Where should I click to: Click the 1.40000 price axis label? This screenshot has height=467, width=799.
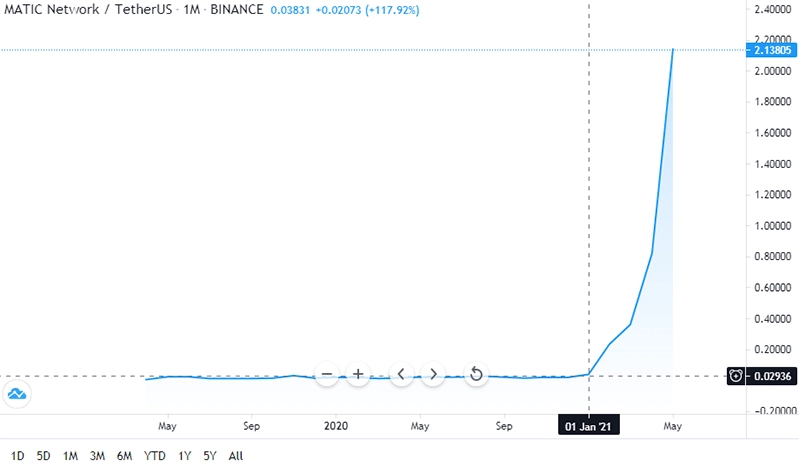coord(773,164)
